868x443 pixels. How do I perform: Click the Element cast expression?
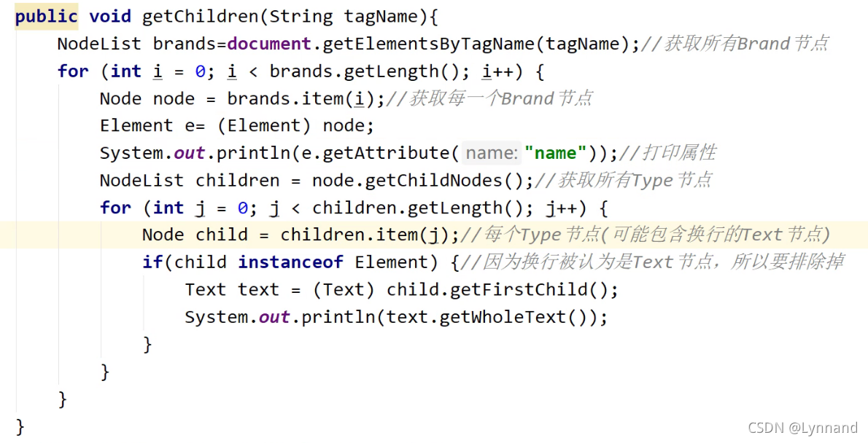pos(263,125)
